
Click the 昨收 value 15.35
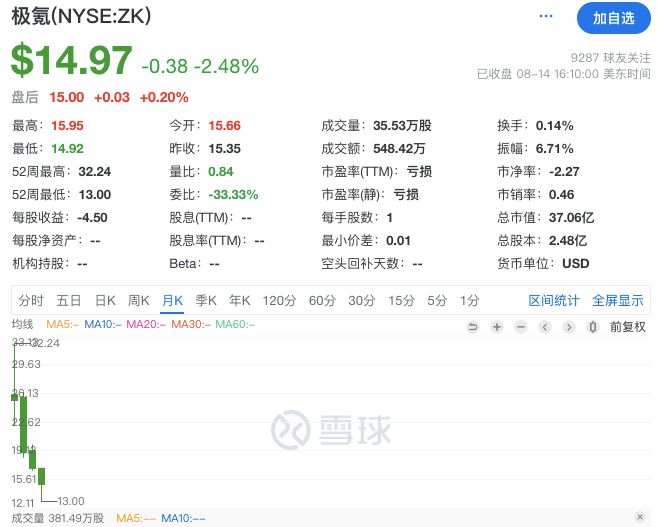pyautogui.click(x=225, y=149)
